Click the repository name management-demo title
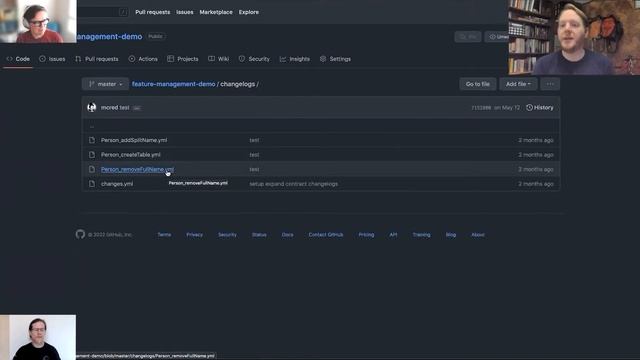640x360 pixels. tap(109, 37)
